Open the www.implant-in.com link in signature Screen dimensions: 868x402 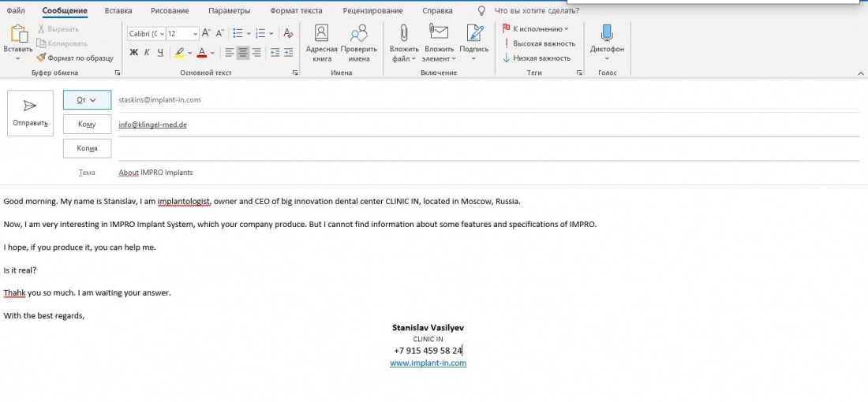pyautogui.click(x=428, y=363)
